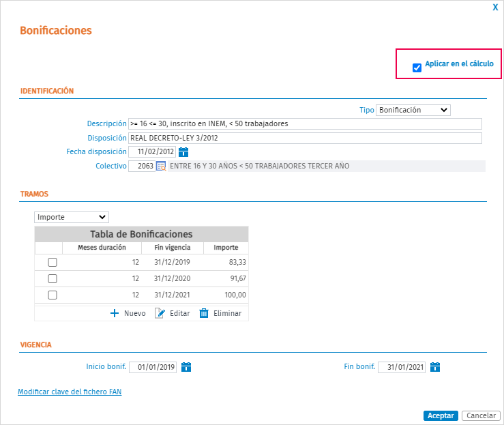The width and height of the screenshot is (504, 425).
Task: Click the trash Eliminar icon
Action: 204,313
